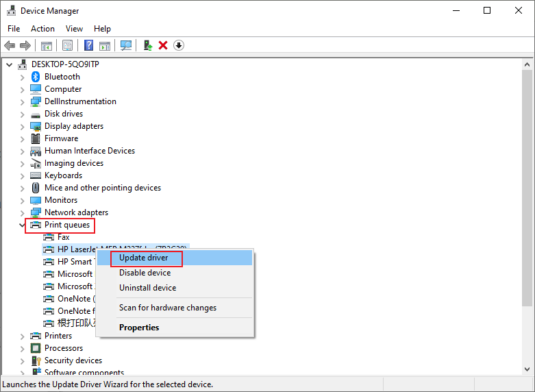Click the vertical scrollbar thumb

(527, 188)
